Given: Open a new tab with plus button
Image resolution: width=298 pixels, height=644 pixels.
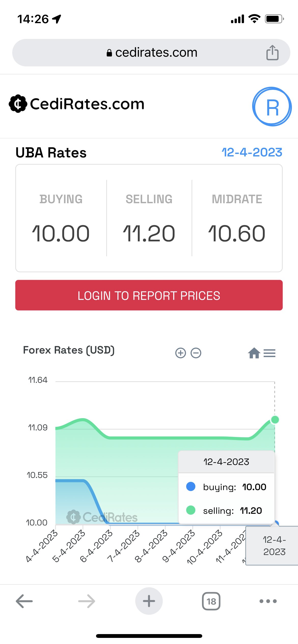Looking at the screenshot, I should (x=149, y=601).
